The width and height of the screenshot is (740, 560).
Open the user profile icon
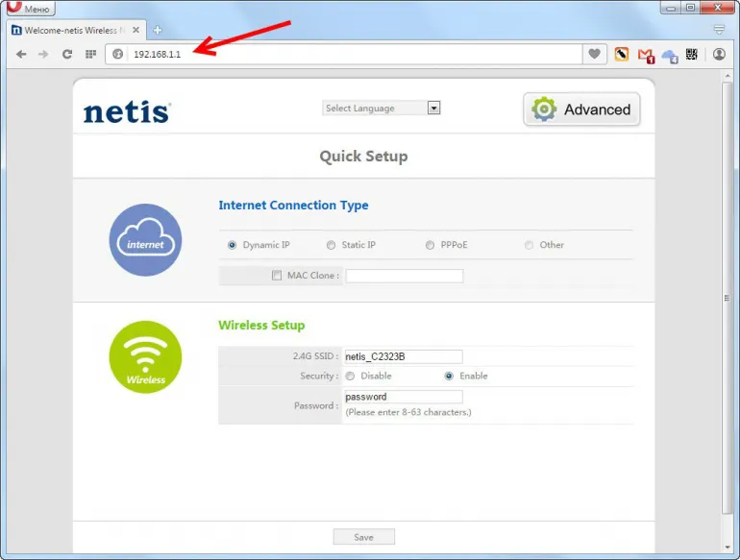coord(720,55)
